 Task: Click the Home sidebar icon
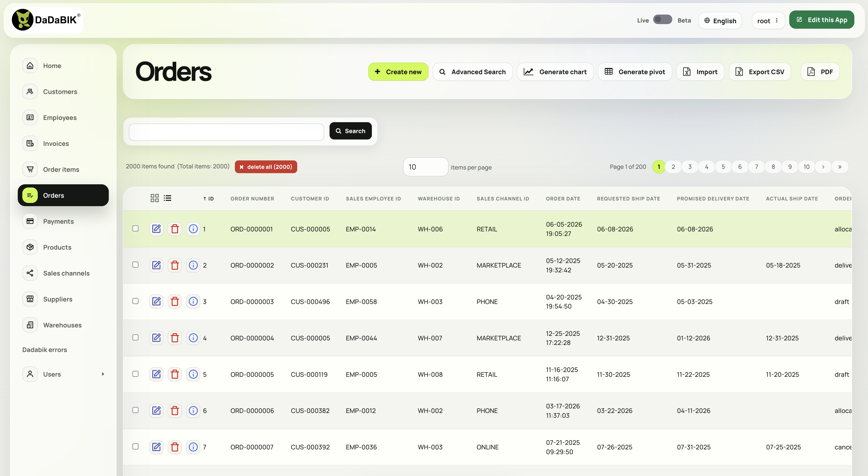point(30,65)
